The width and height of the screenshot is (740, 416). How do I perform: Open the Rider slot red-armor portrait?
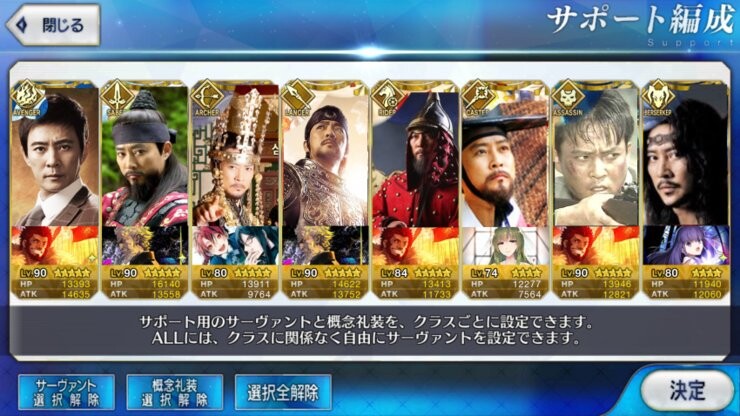[415, 156]
